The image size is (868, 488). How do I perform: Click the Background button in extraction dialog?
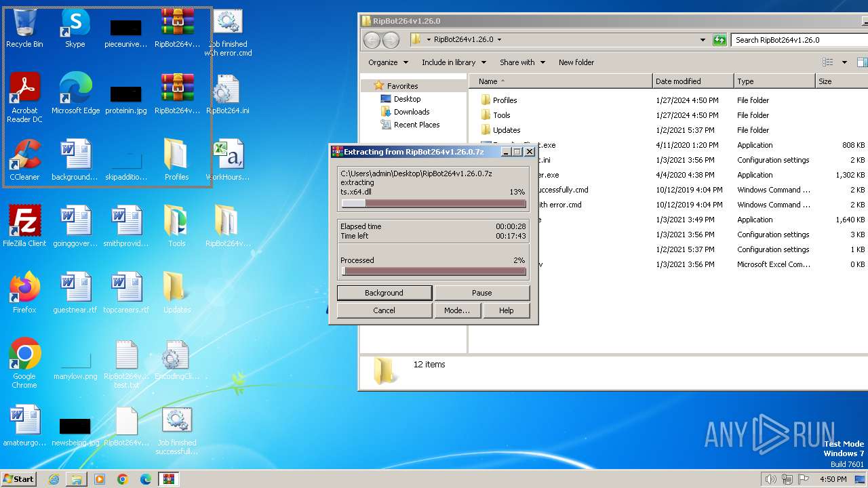(384, 293)
